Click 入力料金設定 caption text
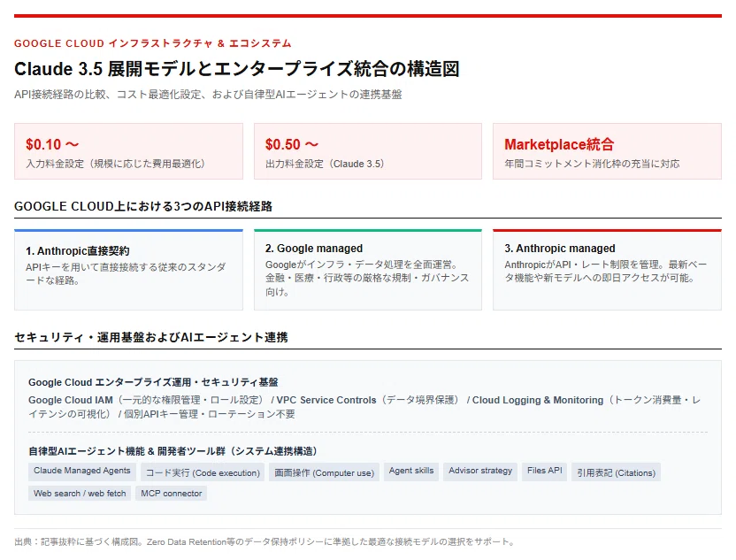The image size is (736, 560). point(116,164)
